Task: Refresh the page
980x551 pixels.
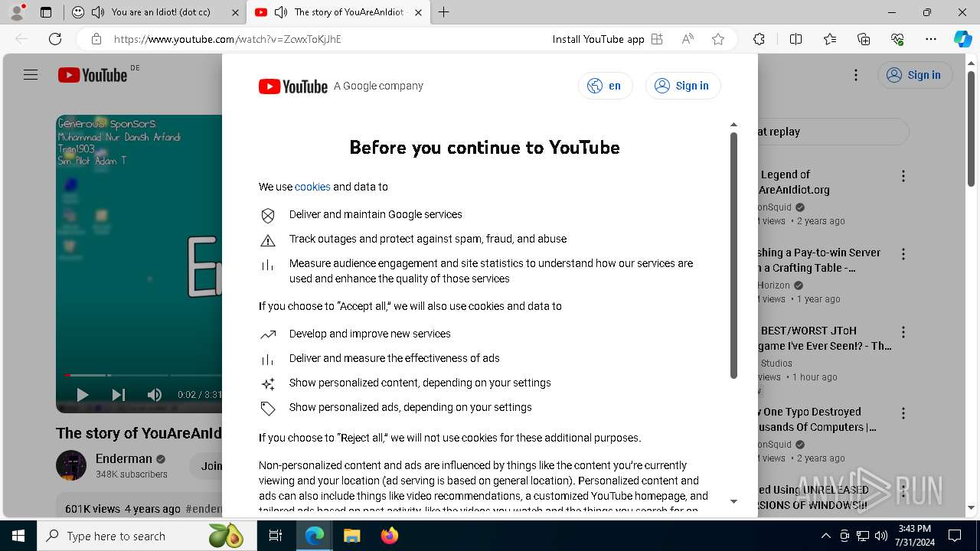Action: click(x=55, y=39)
